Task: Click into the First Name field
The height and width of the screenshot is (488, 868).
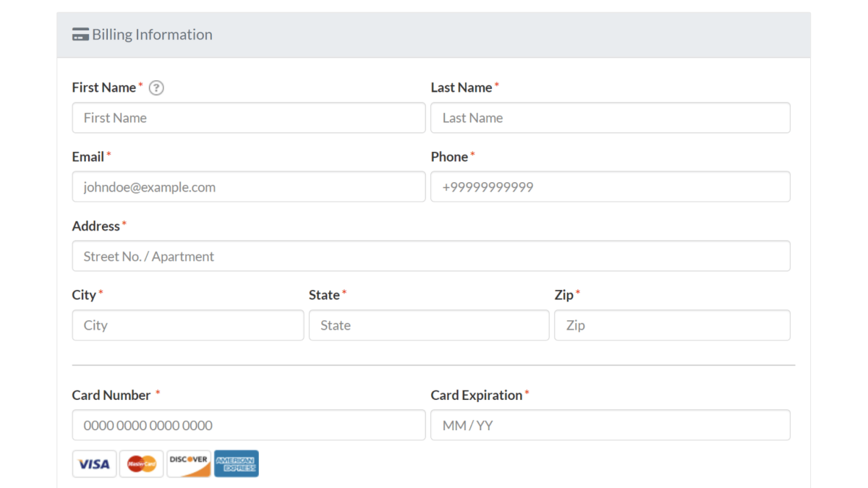Action: [249, 118]
